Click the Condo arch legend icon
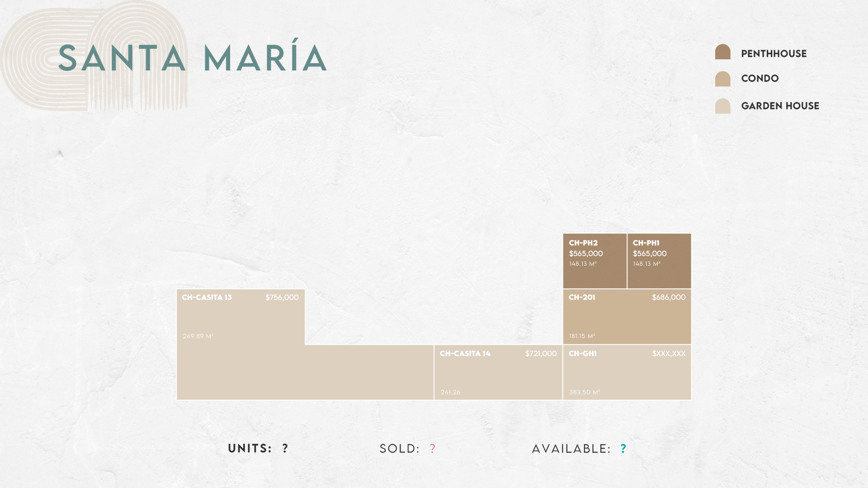 click(x=722, y=79)
